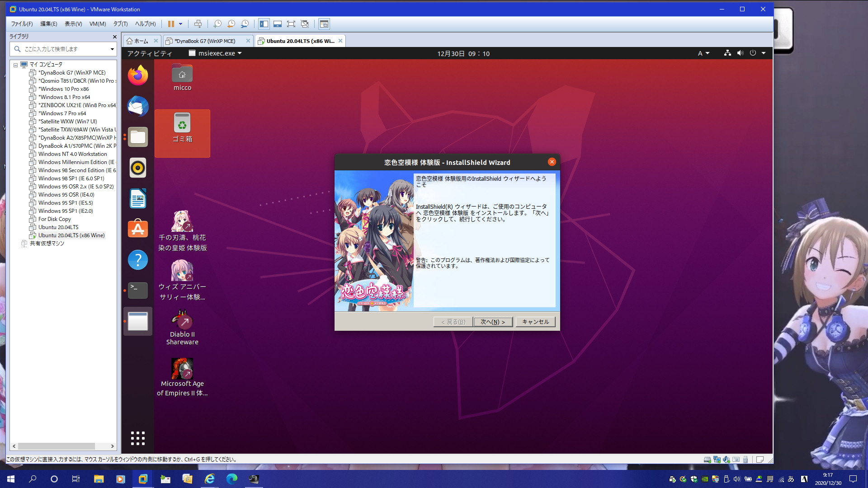
Task: Toggle the library sidebar view
Action: point(264,24)
